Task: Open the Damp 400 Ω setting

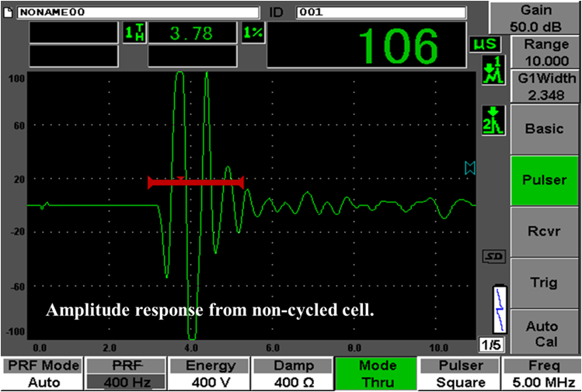Action: pyautogui.click(x=292, y=373)
